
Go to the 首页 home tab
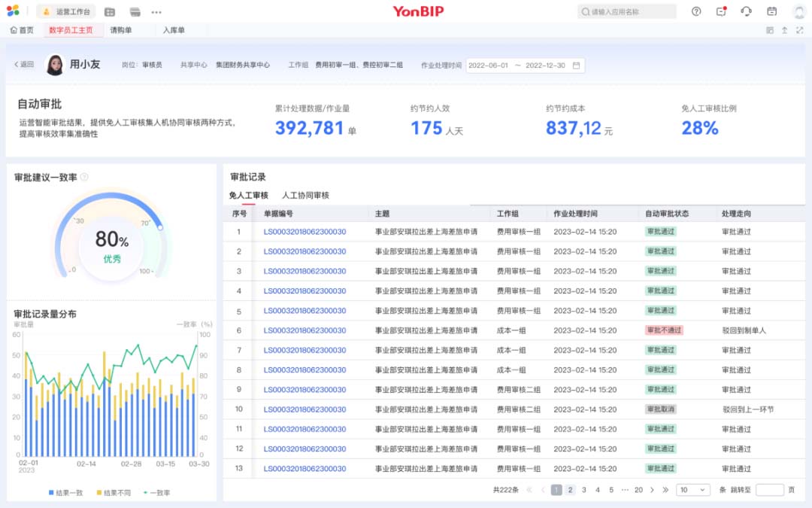[22, 30]
